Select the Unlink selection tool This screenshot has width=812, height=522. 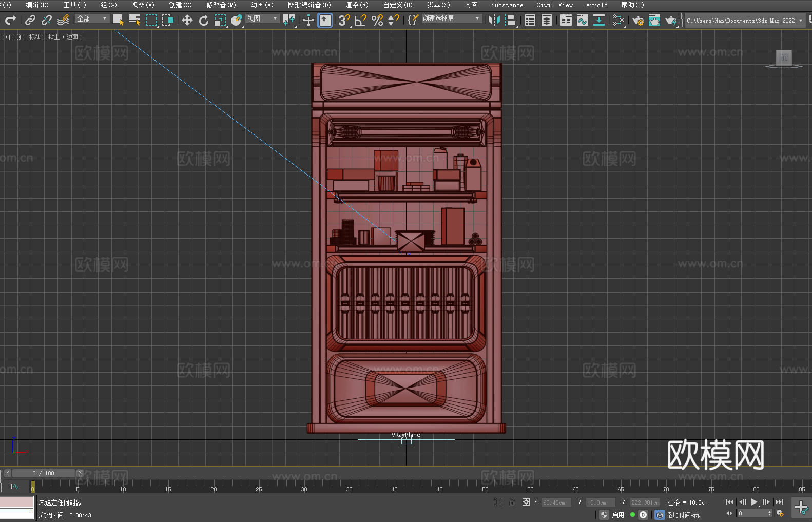(x=47, y=20)
